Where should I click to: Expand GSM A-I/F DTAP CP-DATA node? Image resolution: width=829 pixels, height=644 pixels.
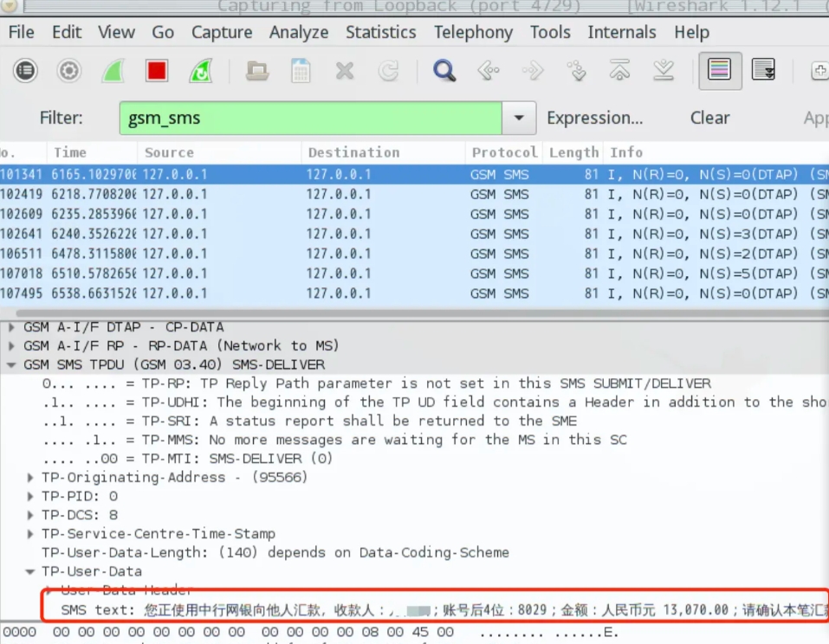11,327
